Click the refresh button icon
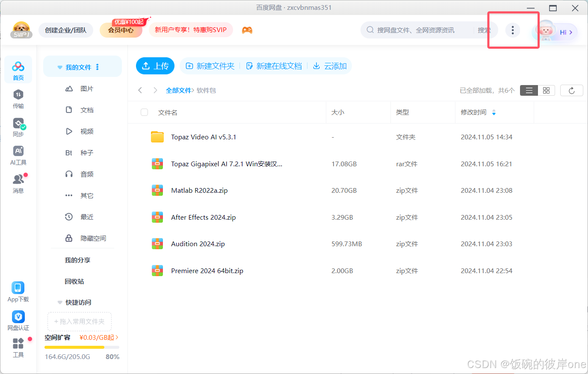This screenshot has width=588, height=374. pos(572,90)
